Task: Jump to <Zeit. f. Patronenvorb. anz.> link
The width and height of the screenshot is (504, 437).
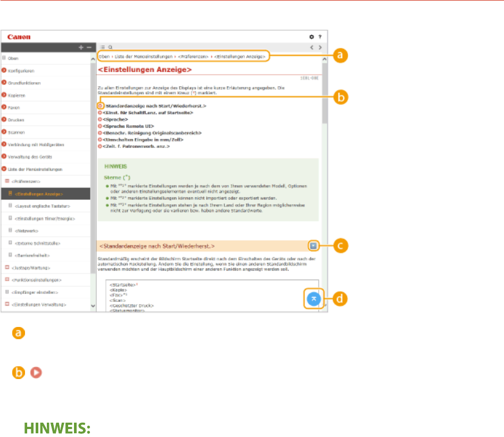Action: pos(136,146)
